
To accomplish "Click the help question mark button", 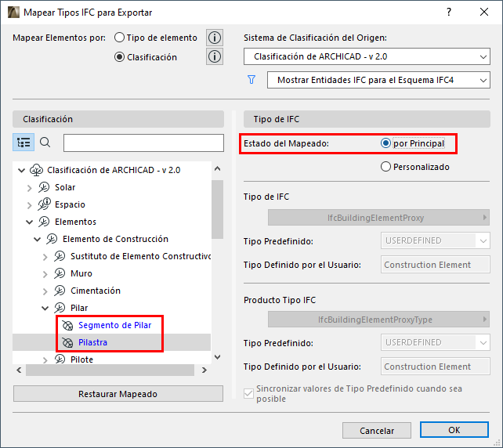I will [x=449, y=13].
